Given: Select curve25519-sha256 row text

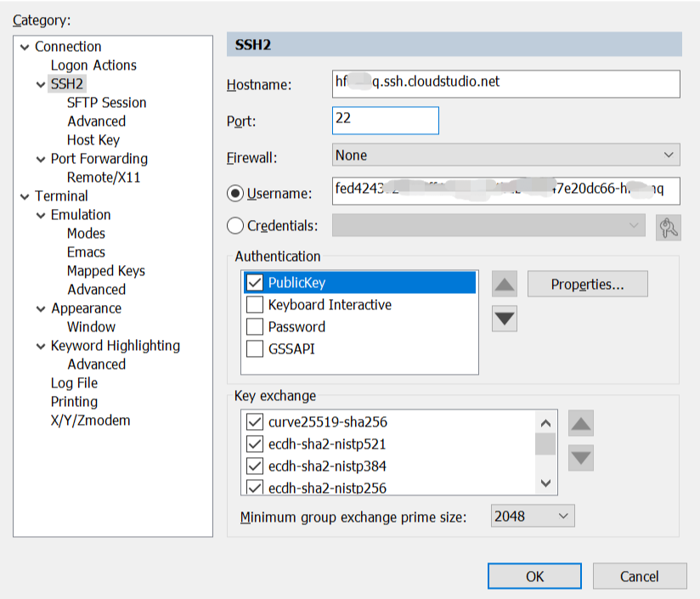Looking at the screenshot, I should click(x=328, y=421).
